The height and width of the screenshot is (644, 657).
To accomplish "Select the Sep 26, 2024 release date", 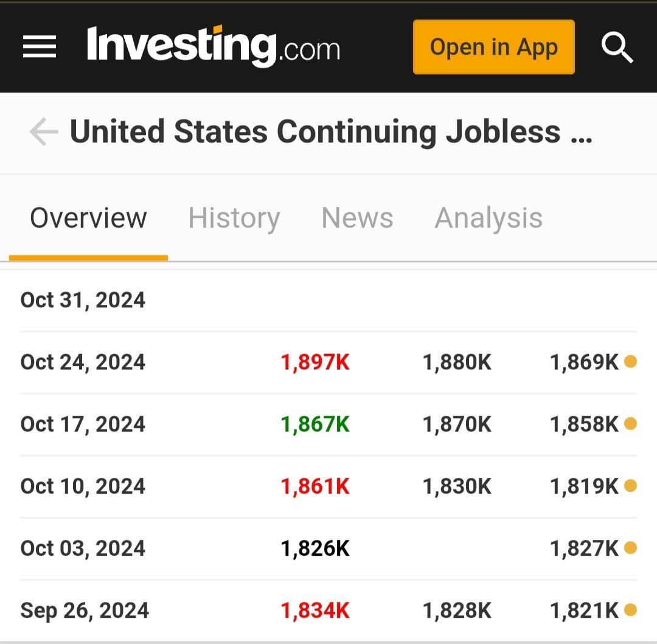I will [x=85, y=611].
